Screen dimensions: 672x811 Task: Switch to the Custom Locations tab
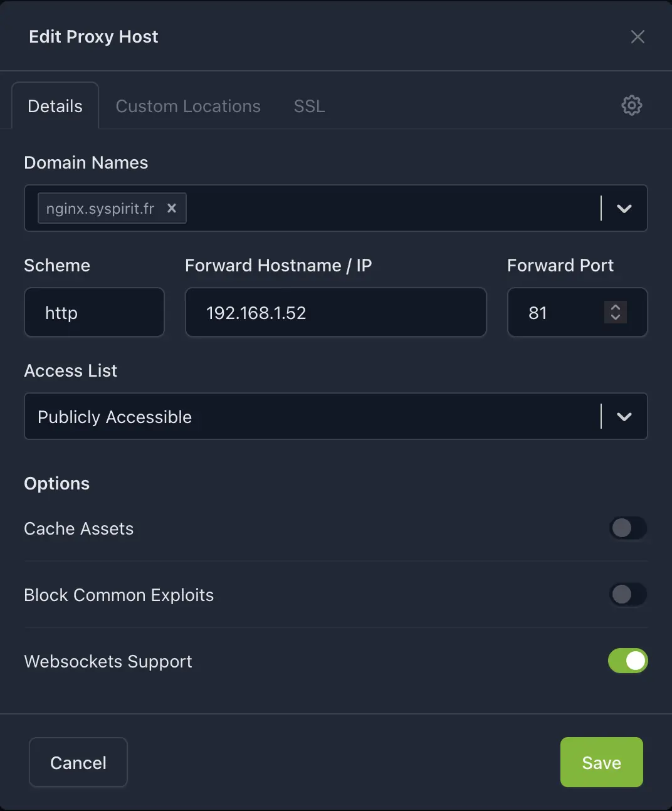[187, 106]
